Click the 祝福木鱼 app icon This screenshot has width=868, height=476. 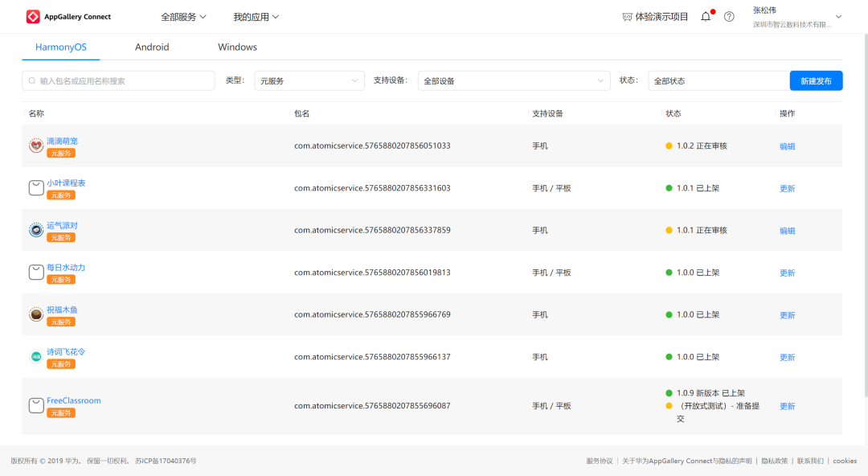pyautogui.click(x=36, y=314)
